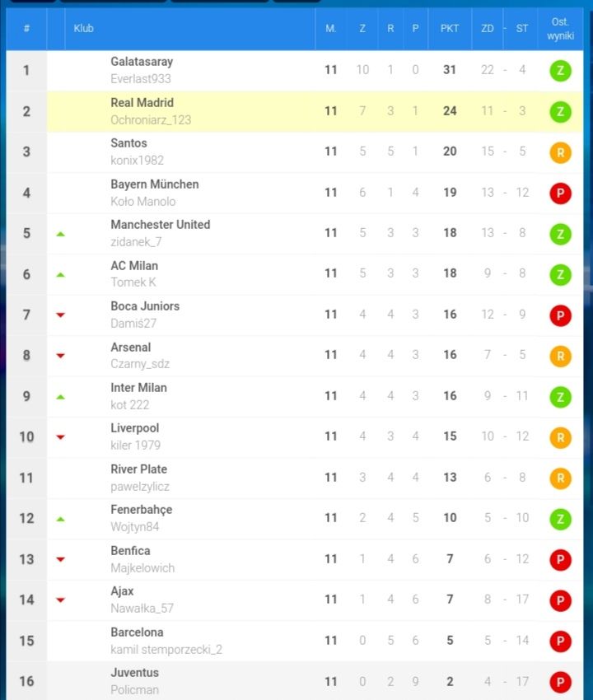Click Santos's orange R result badge
The image size is (593, 700).
click(560, 152)
